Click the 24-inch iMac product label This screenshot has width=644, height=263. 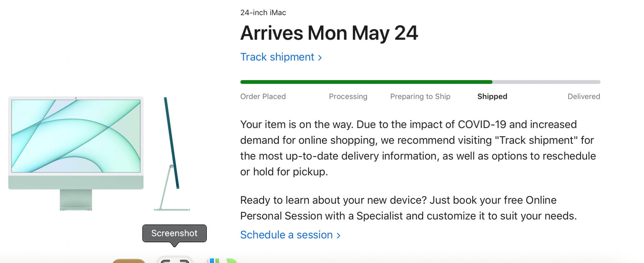pos(263,13)
